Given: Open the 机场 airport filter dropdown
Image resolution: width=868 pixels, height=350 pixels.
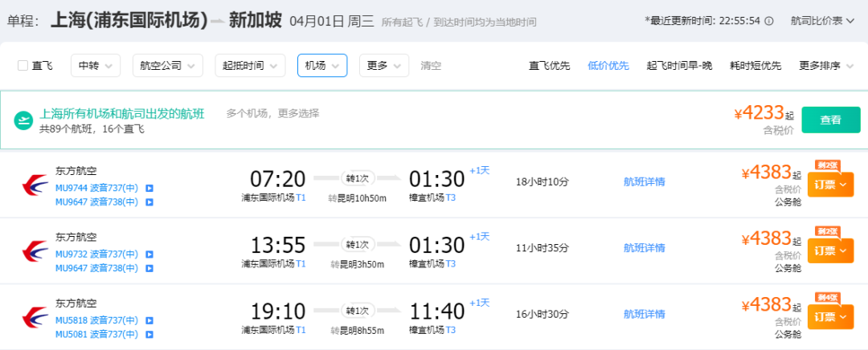Looking at the screenshot, I should [x=321, y=66].
